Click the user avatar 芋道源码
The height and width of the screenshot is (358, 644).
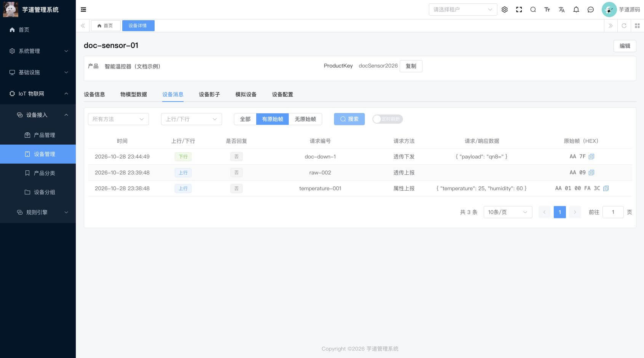(621, 10)
